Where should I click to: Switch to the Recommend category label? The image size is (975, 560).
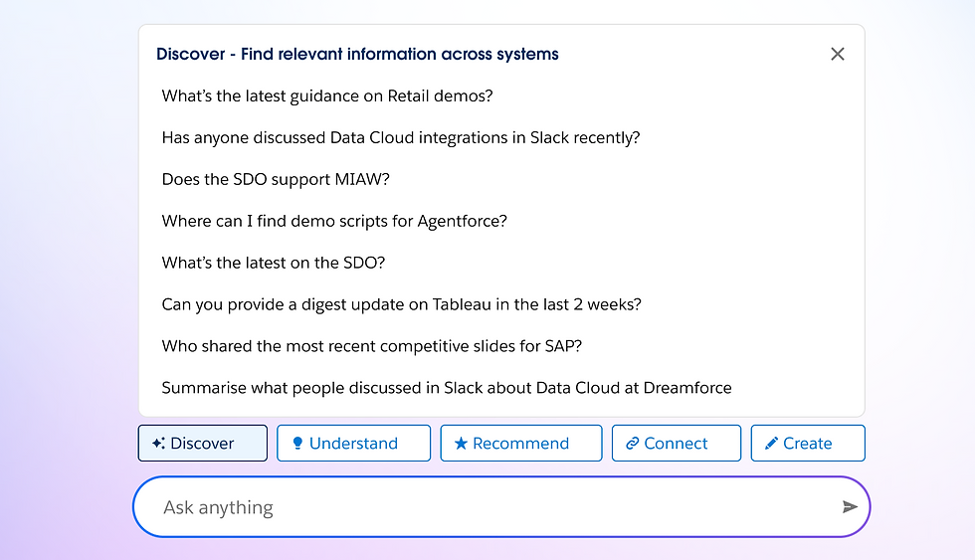tap(520, 444)
